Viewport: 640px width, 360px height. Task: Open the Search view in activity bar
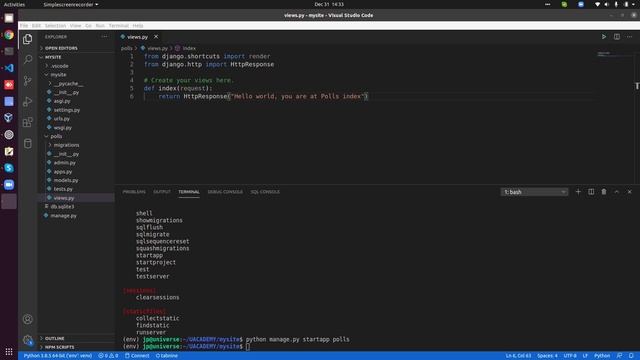[x=27, y=60]
